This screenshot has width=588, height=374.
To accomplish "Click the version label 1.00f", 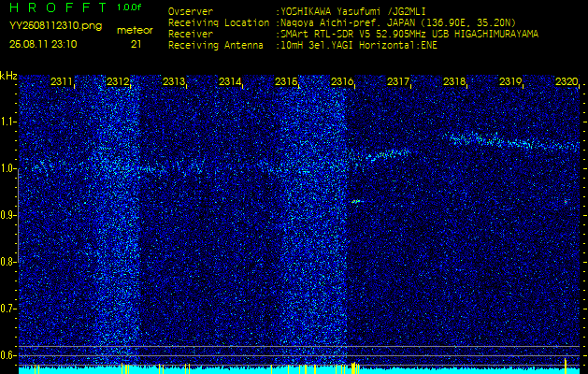I will pos(129,7).
